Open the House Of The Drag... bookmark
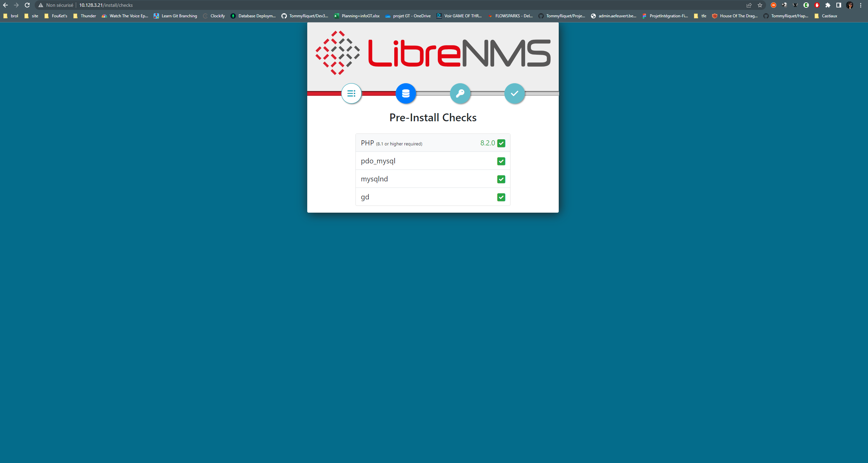Viewport: 868px width, 463px height. tap(735, 16)
